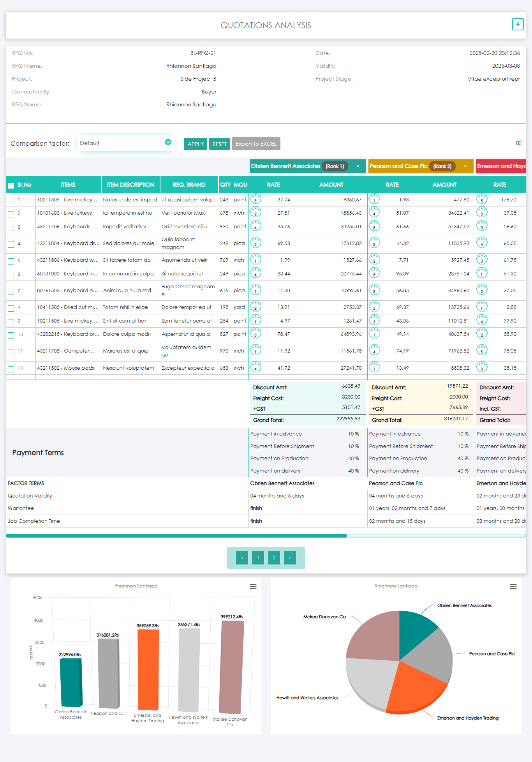
Task: Click Obrien rank badge for Mouse pads row
Action: point(255,367)
